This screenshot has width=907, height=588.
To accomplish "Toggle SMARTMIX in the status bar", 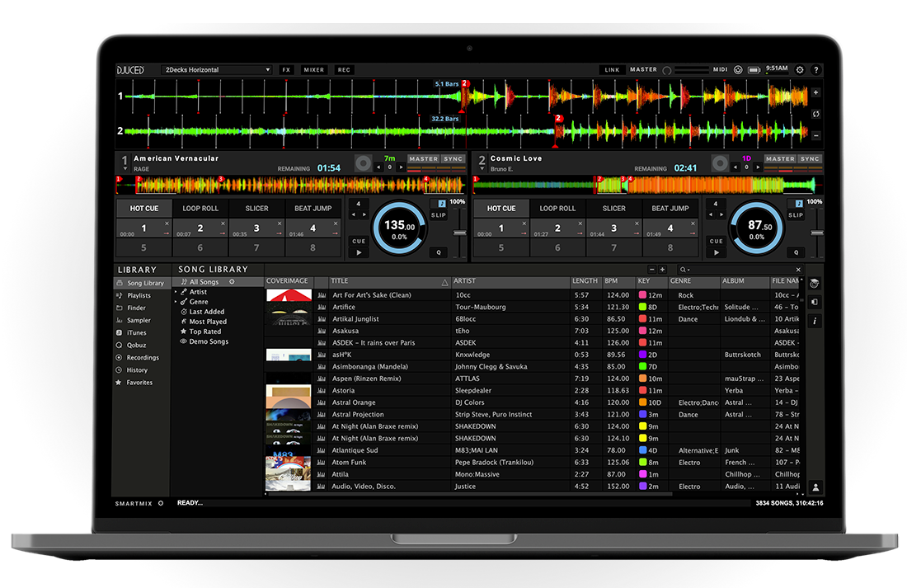I will click(139, 504).
